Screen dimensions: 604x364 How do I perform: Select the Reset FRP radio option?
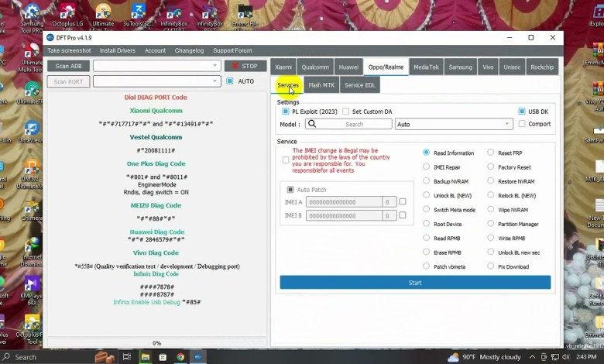491,153
